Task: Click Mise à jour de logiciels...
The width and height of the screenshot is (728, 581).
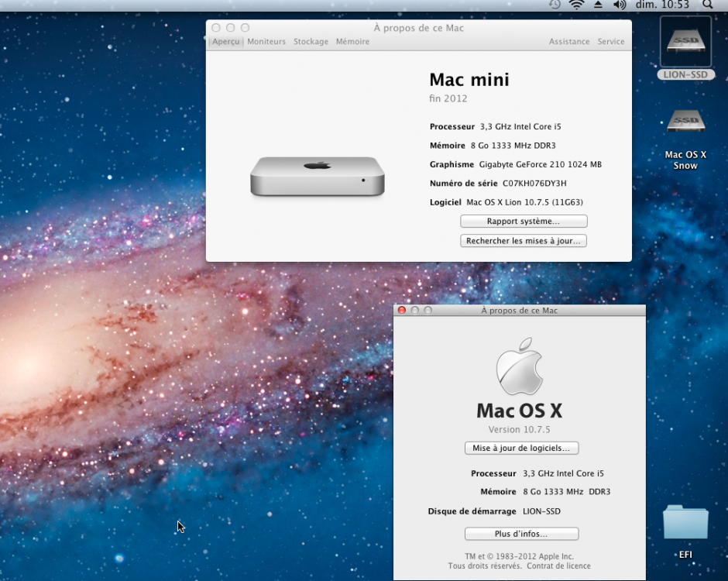Action: point(521,448)
